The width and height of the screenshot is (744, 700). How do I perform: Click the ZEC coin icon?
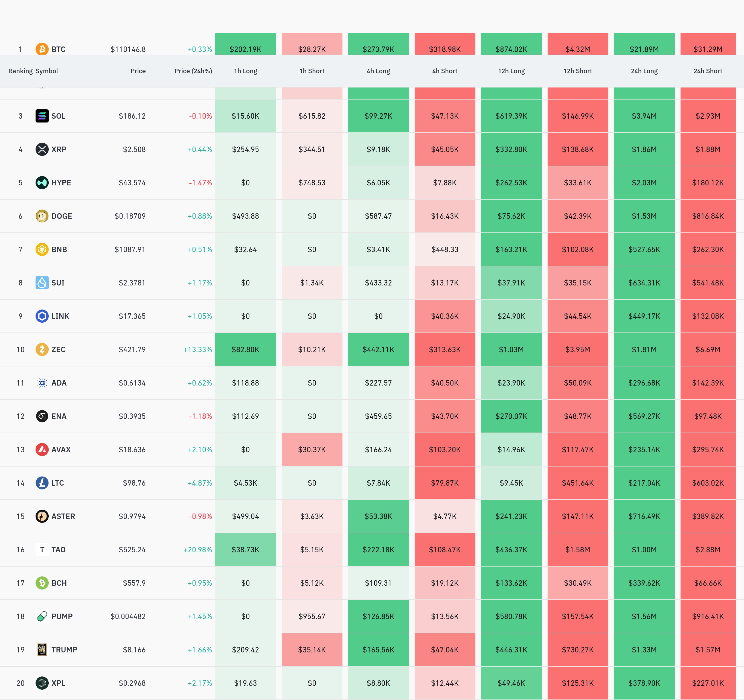tap(42, 349)
